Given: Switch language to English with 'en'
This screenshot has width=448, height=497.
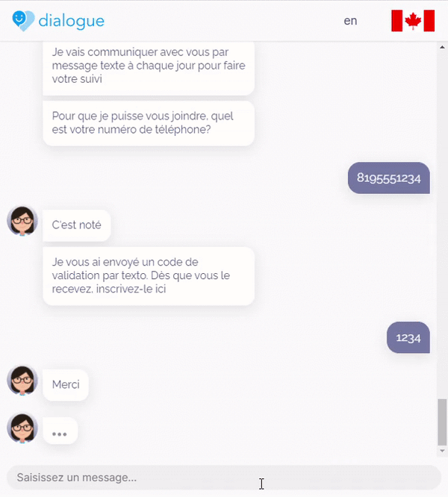Looking at the screenshot, I should point(350,21).
